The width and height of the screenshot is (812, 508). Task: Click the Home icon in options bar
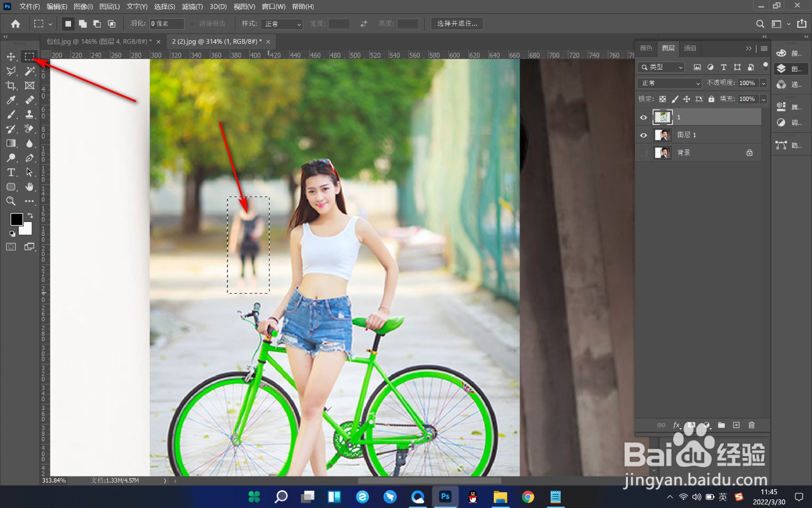click(16, 24)
